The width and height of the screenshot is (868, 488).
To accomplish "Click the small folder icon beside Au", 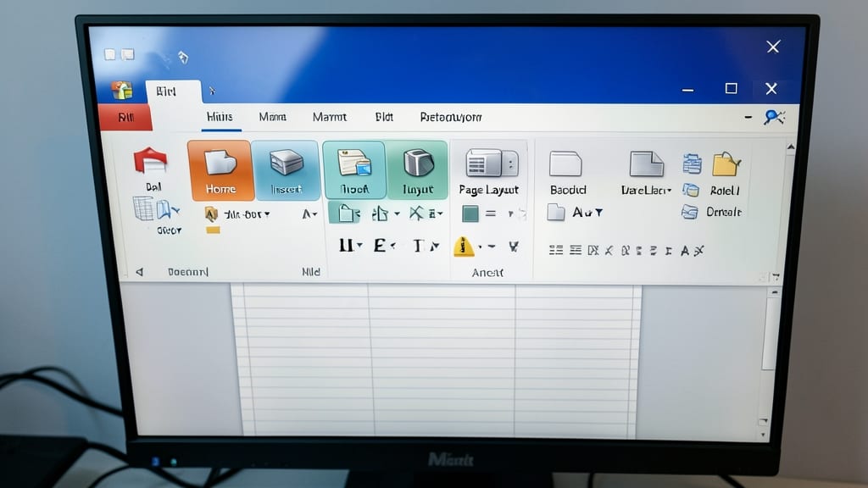I will coord(556,213).
